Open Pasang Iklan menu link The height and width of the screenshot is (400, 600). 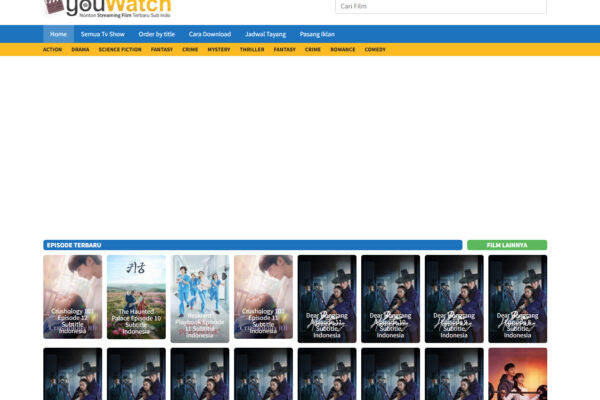click(x=317, y=34)
